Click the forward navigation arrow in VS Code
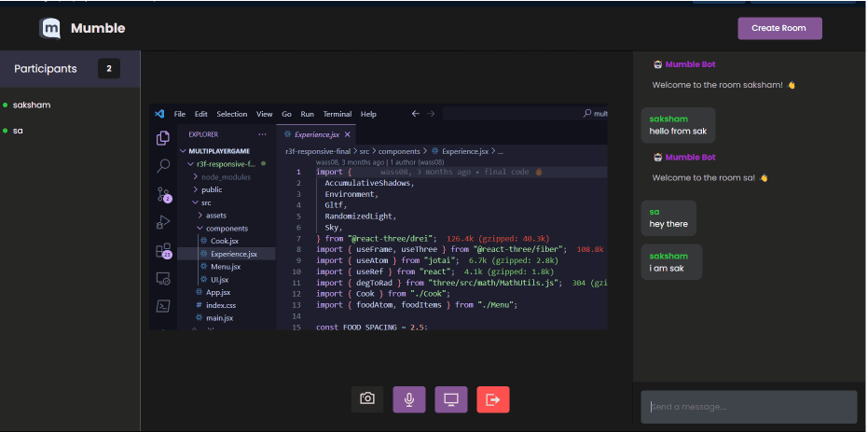 (431, 114)
